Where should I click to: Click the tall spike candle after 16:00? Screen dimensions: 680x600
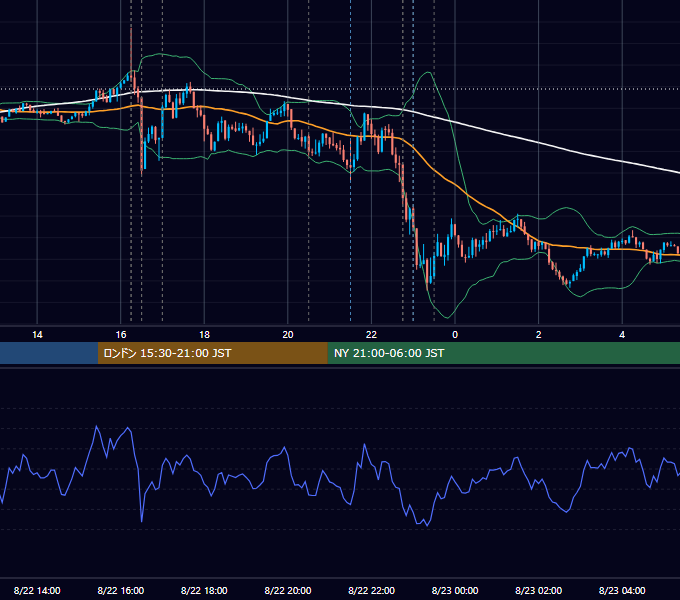pos(131,54)
